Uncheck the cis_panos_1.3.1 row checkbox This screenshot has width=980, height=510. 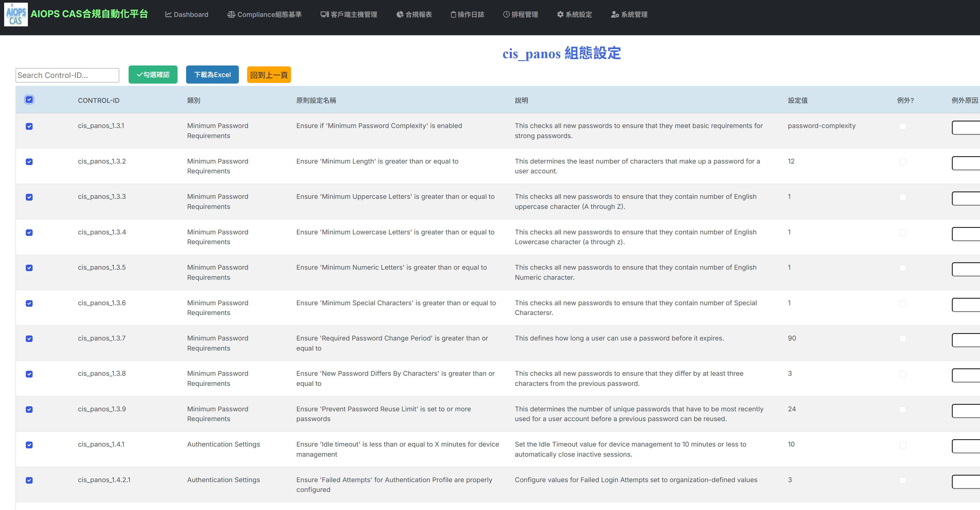29,126
